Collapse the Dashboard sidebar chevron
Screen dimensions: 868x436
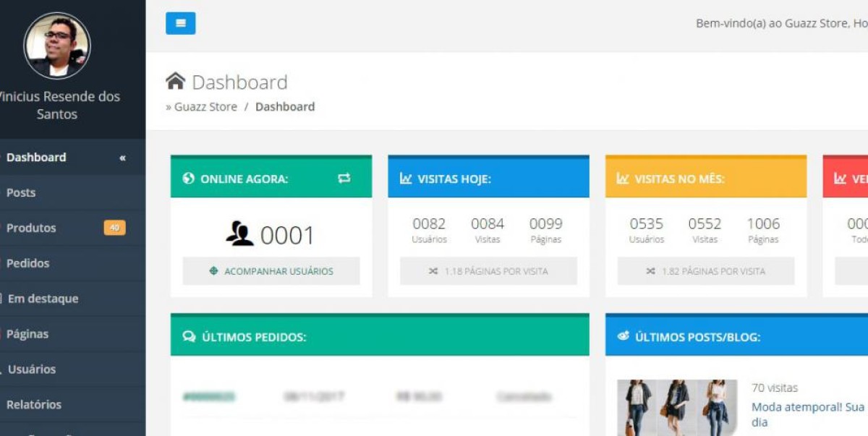tap(122, 158)
